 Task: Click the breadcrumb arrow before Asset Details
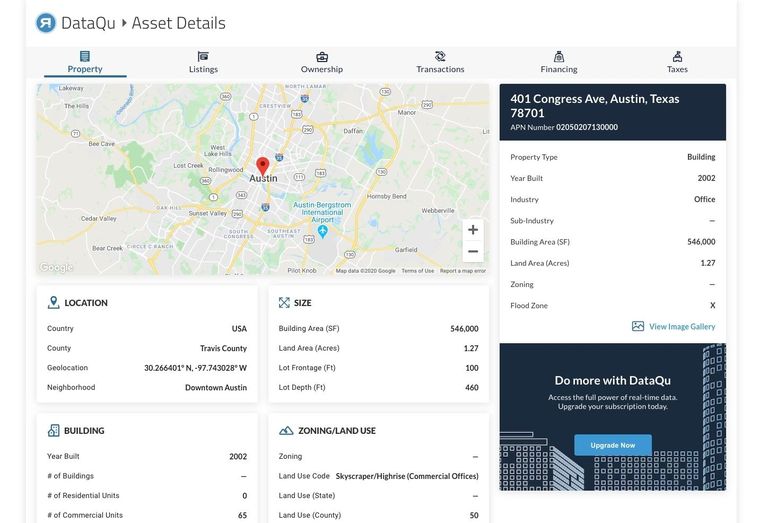pyautogui.click(x=124, y=23)
